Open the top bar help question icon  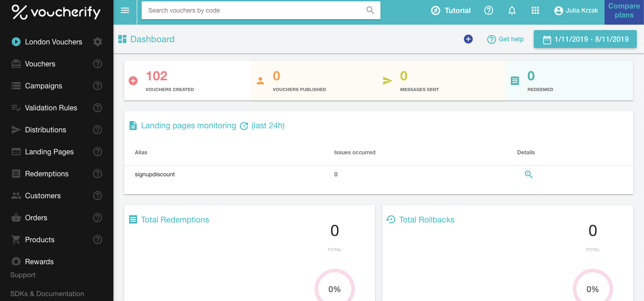488,10
